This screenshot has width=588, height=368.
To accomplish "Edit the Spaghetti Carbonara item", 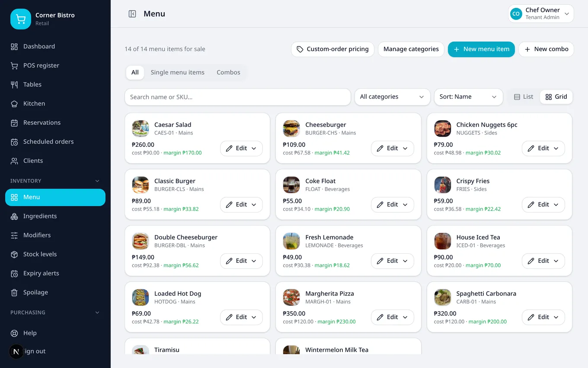I will pyautogui.click(x=543, y=317).
